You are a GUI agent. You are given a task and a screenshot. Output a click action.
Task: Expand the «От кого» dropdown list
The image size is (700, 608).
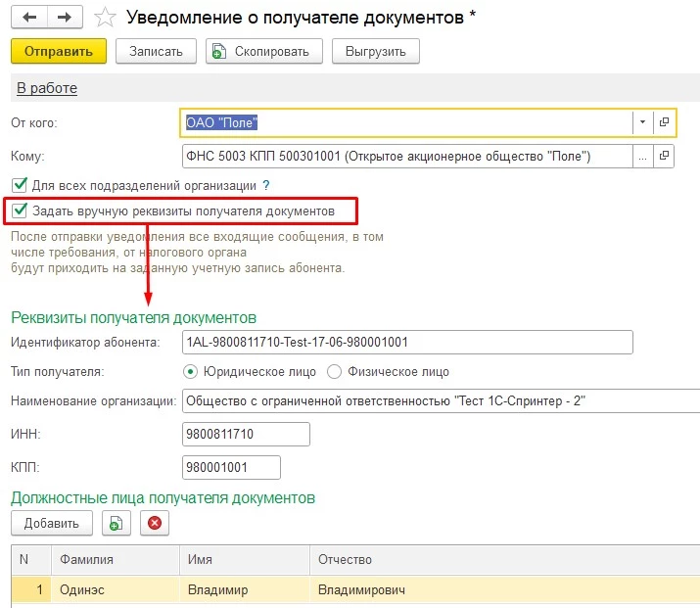[642, 122]
